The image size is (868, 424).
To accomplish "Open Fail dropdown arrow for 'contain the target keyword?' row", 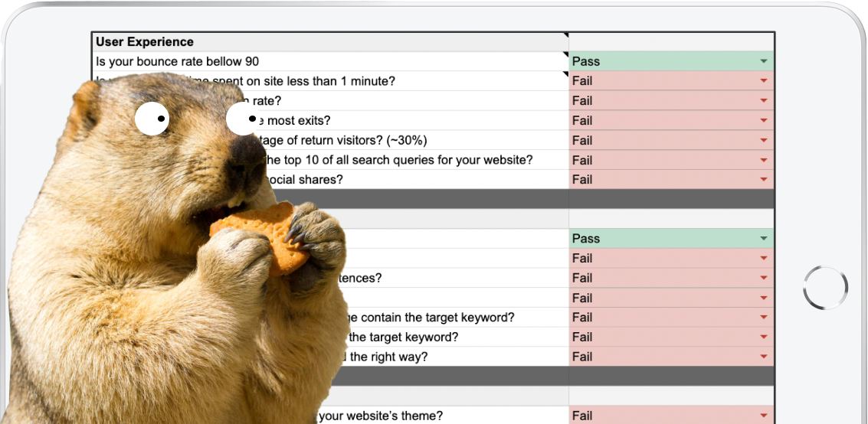I will (764, 318).
